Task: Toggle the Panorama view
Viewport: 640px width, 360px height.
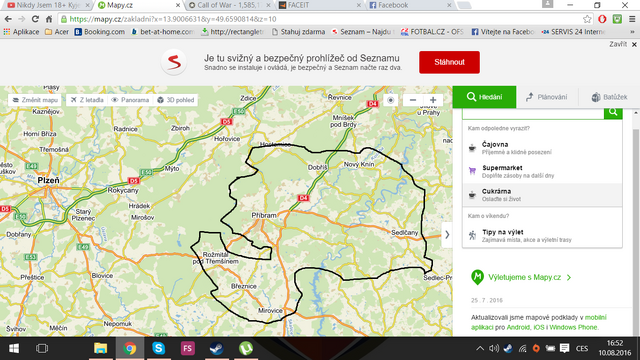Action: [130, 100]
